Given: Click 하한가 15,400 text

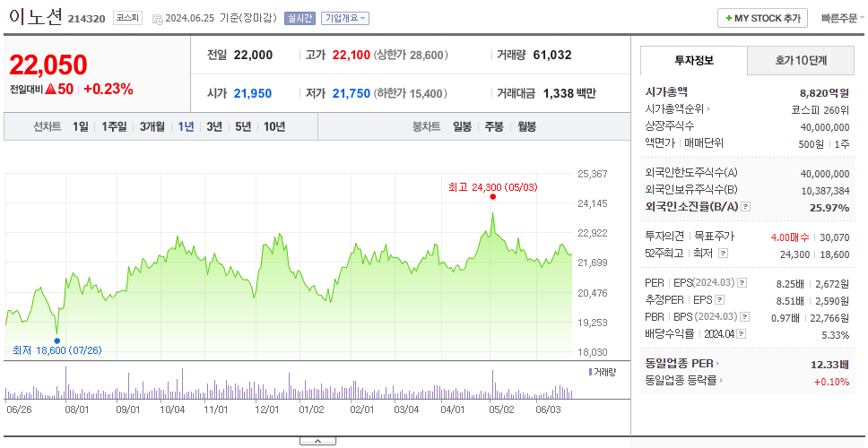Looking at the screenshot, I should pyautogui.click(x=410, y=94).
